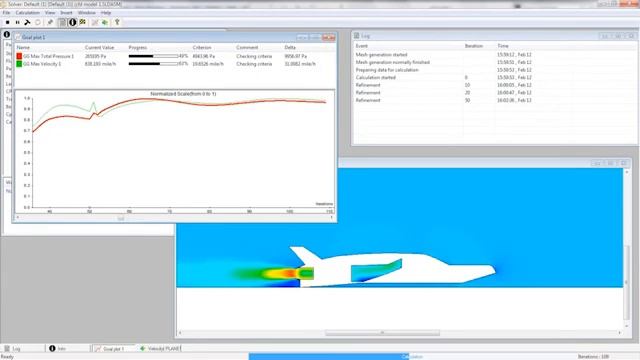Click the Iteration column header in Log window
Image resolution: width=640 pixels, height=360 pixels.
473,46
